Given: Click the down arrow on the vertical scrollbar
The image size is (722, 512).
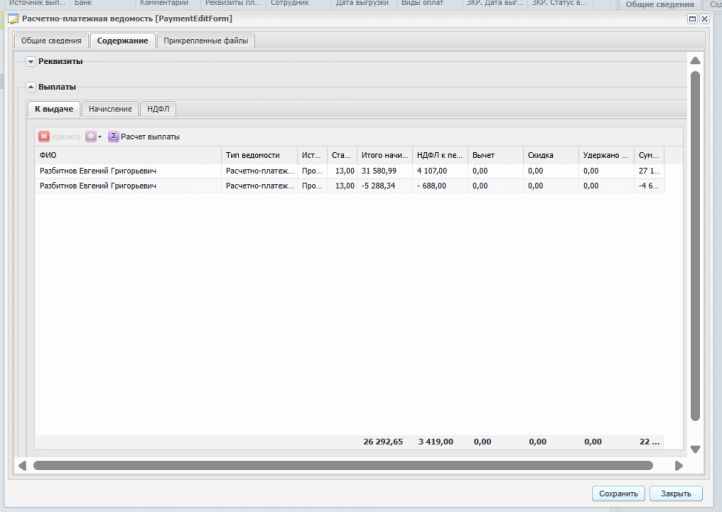Looking at the screenshot, I should 695,449.
